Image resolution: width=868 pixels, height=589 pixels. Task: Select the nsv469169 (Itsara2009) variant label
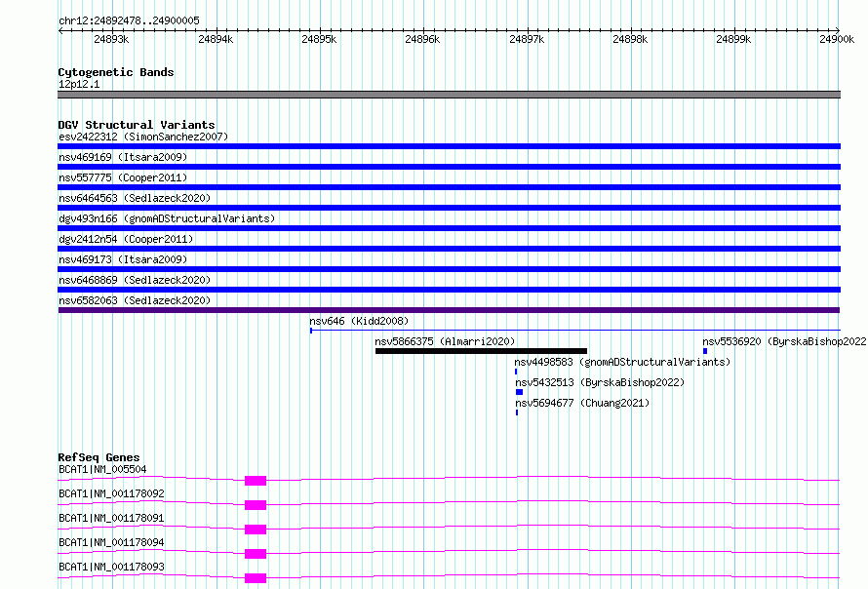123,157
